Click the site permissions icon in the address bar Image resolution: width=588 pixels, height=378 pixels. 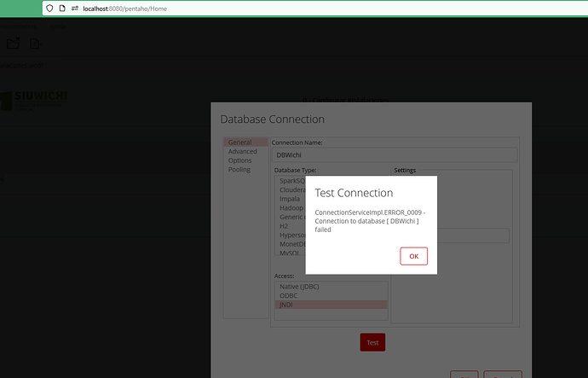pos(75,9)
